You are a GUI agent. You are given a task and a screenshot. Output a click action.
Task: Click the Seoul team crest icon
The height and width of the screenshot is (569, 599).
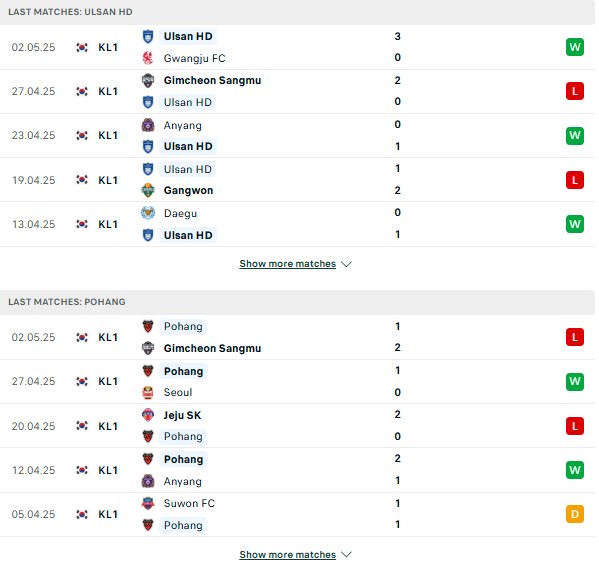click(x=148, y=392)
